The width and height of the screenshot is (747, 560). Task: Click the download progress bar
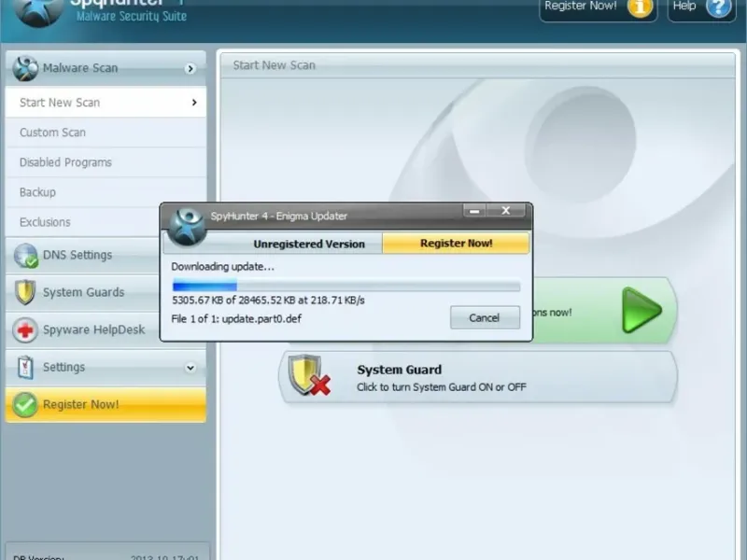[346, 286]
